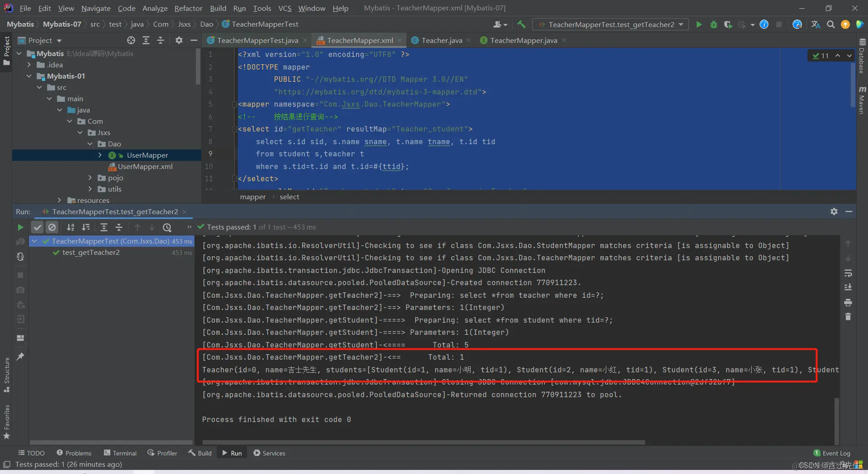Collapse all nodes in Project panel
868x474 pixels.
coord(160,40)
